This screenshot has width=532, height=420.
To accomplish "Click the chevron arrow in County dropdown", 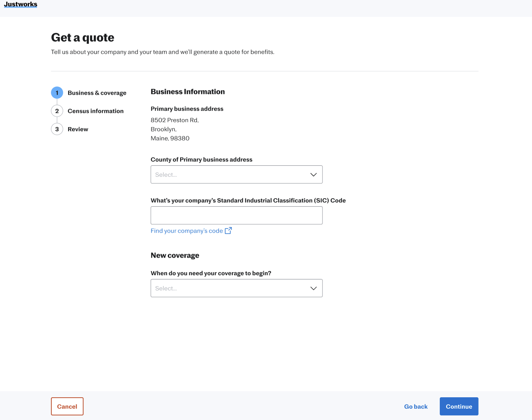I will (x=313, y=175).
